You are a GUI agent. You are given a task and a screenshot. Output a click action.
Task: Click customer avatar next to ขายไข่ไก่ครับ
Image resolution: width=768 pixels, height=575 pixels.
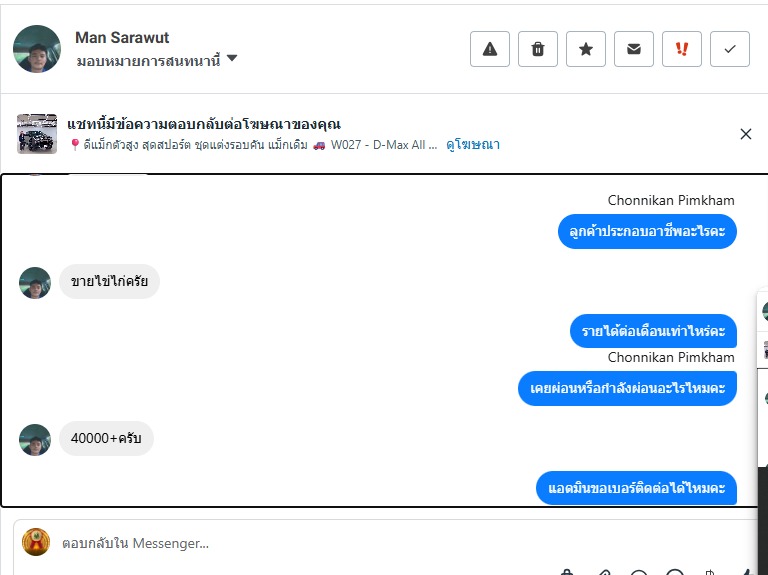(x=35, y=282)
